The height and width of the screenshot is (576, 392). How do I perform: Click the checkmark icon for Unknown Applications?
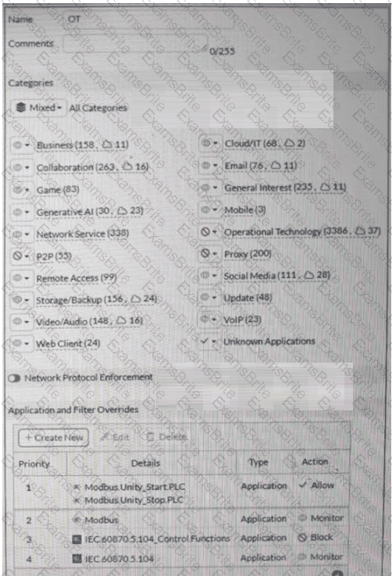(x=205, y=341)
